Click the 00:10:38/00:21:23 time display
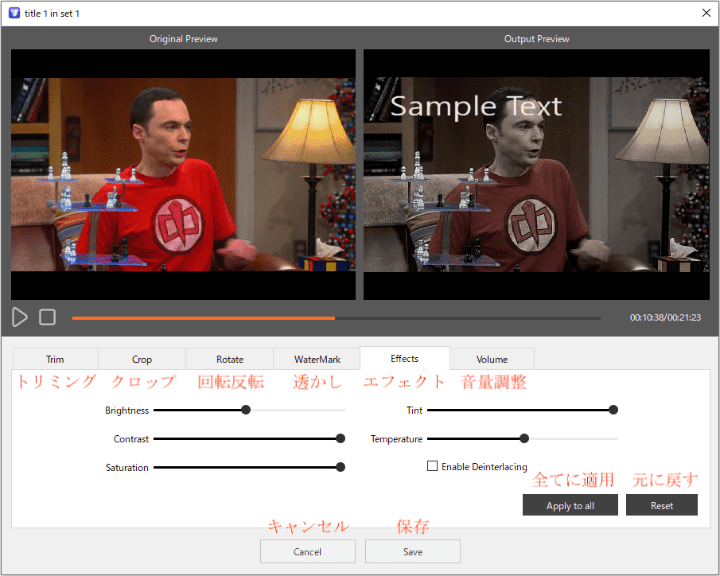 tap(665, 317)
